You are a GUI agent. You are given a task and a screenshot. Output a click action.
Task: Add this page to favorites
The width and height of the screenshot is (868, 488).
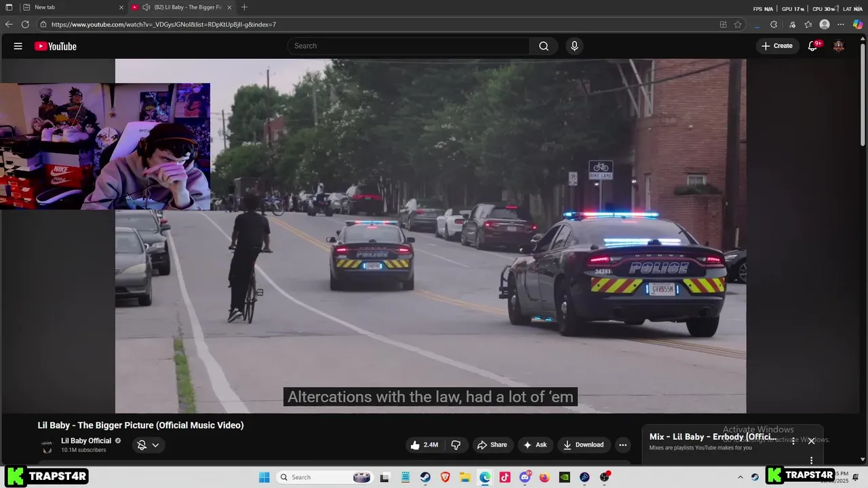pyautogui.click(x=738, y=24)
